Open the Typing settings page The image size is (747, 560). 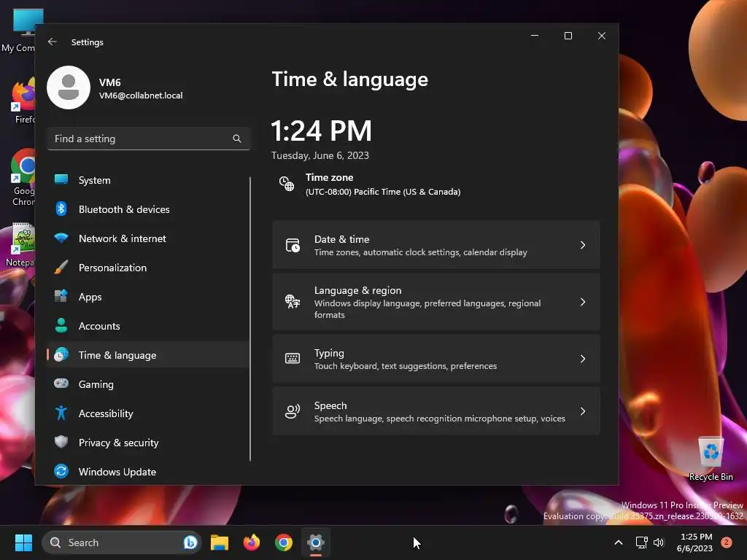click(436, 359)
